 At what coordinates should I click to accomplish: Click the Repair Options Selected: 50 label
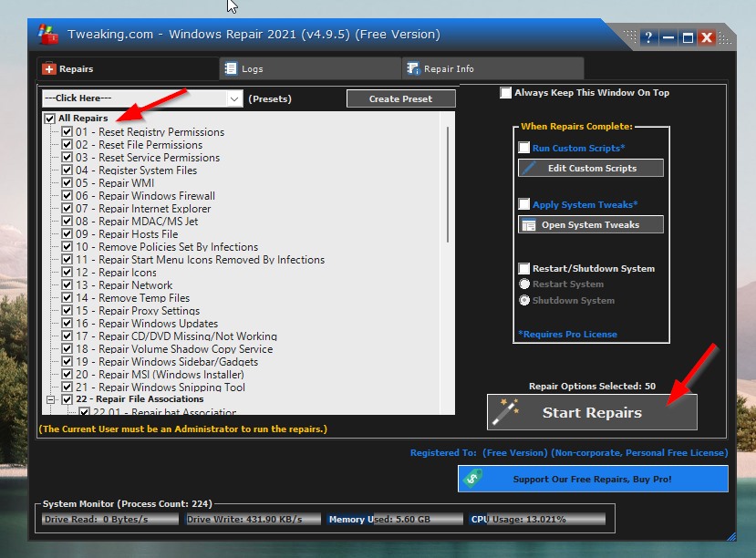pos(592,386)
